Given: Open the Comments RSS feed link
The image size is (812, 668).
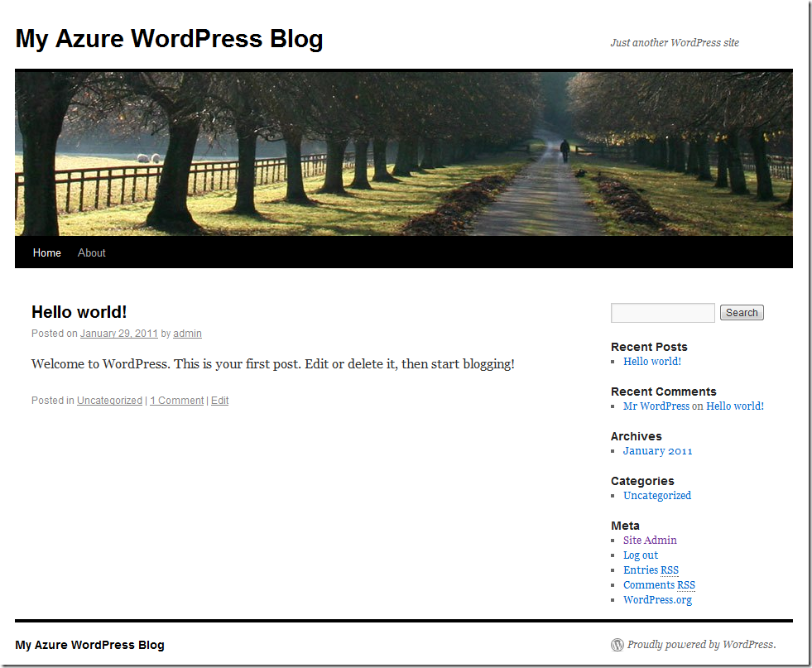Looking at the screenshot, I should (x=659, y=584).
